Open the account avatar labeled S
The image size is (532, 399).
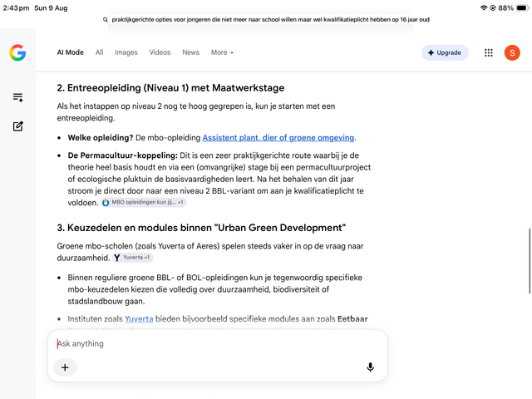[512, 52]
